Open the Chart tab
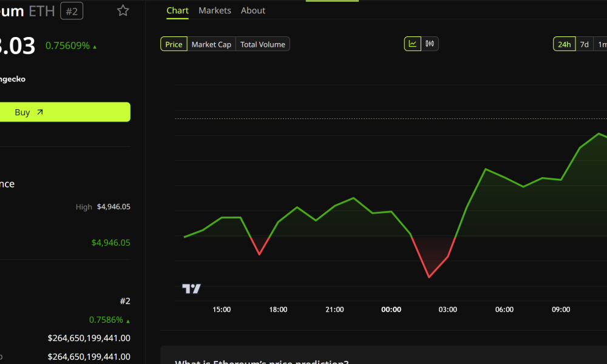 [177, 10]
